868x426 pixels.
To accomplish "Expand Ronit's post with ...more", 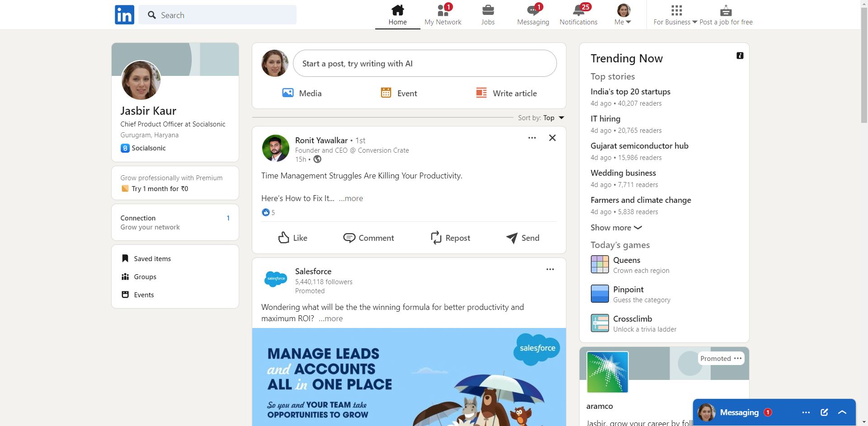I will pos(351,198).
